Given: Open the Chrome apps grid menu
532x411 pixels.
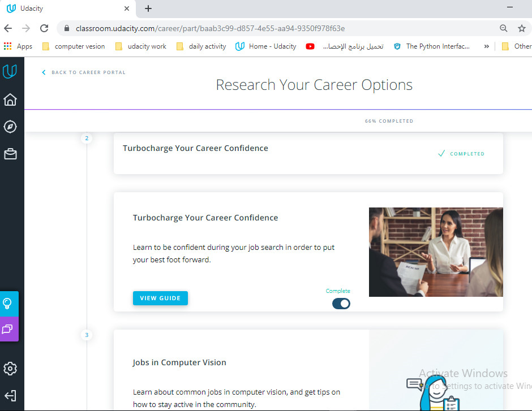Looking at the screenshot, I should [x=8, y=46].
